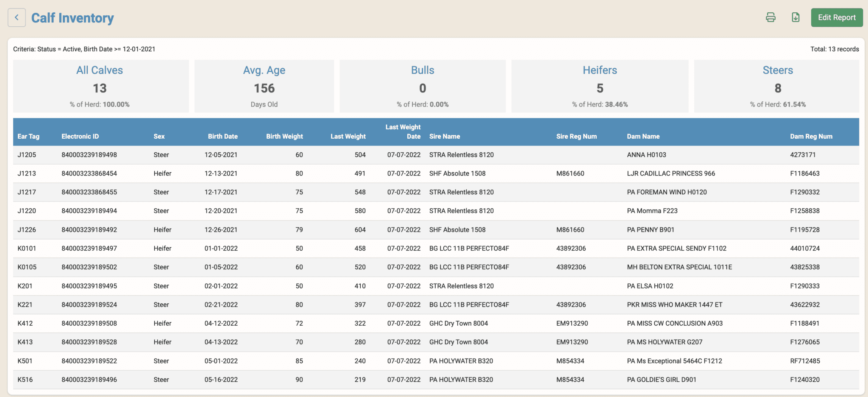868x397 pixels.
Task: Select the Avg. Age summary card
Action: point(264,86)
